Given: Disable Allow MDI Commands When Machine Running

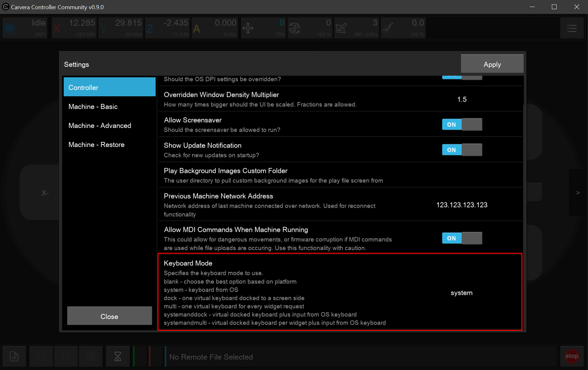Looking at the screenshot, I should pos(462,238).
